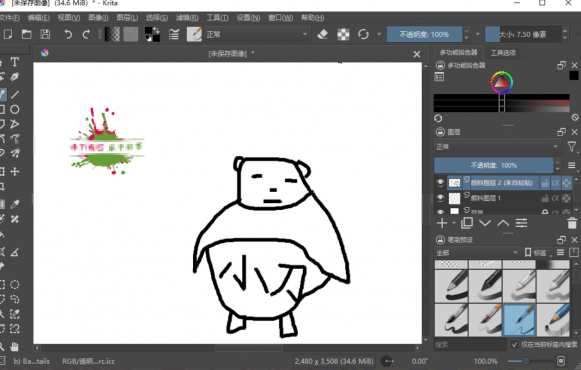The height and width of the screenshot is (370, 581).
Task: Undo the last action
Action: 68,34
